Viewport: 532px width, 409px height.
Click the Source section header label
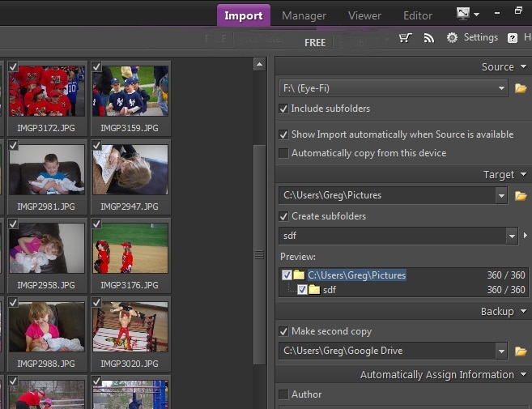(x=498, y=67)
